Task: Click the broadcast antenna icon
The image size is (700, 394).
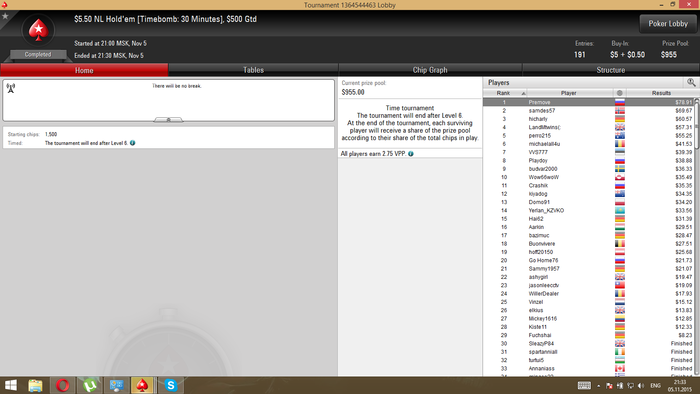Action: tap(11, 88)
